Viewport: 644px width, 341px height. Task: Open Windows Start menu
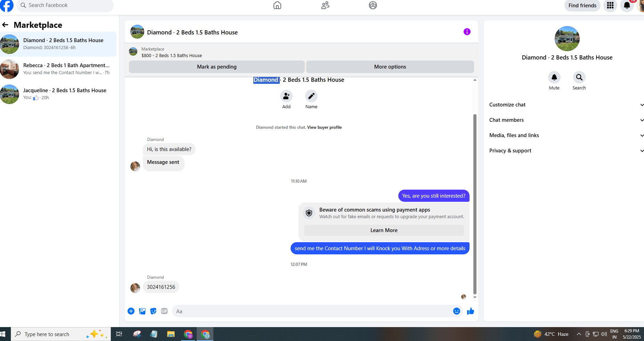[3, 334]
